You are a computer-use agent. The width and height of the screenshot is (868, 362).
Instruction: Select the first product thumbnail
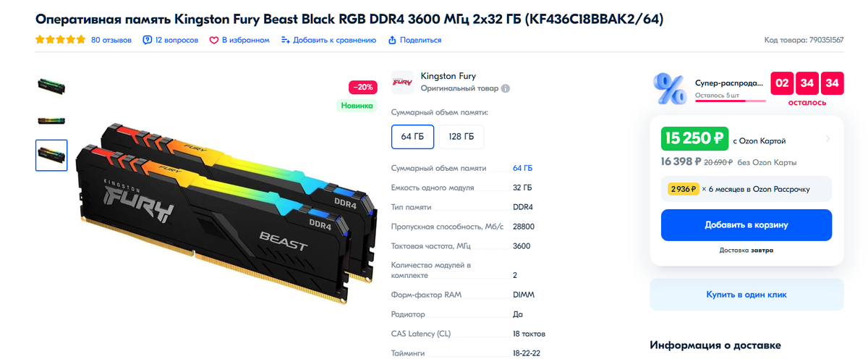point(51,85)
